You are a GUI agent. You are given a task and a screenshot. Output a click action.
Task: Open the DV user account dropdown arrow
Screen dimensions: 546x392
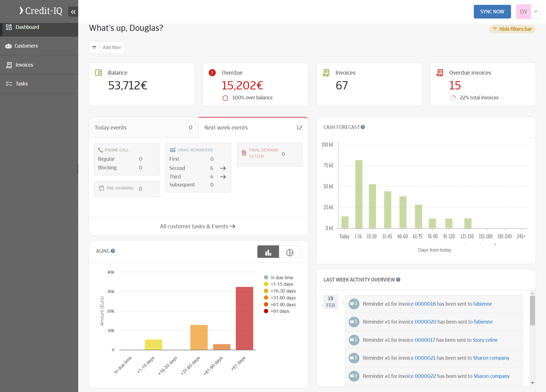coord(535,12)
